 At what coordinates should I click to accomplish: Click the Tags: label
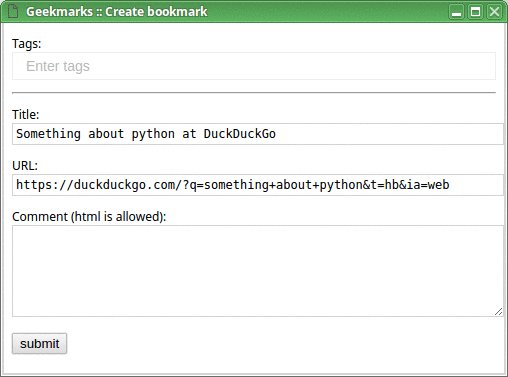click(27, 44)
